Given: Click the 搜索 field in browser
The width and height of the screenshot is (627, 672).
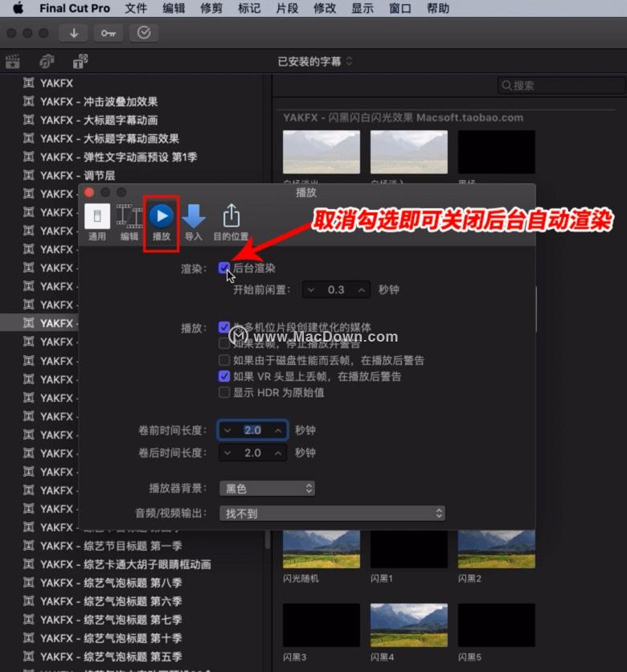Looking at the screenshot, I should point(560,86).
